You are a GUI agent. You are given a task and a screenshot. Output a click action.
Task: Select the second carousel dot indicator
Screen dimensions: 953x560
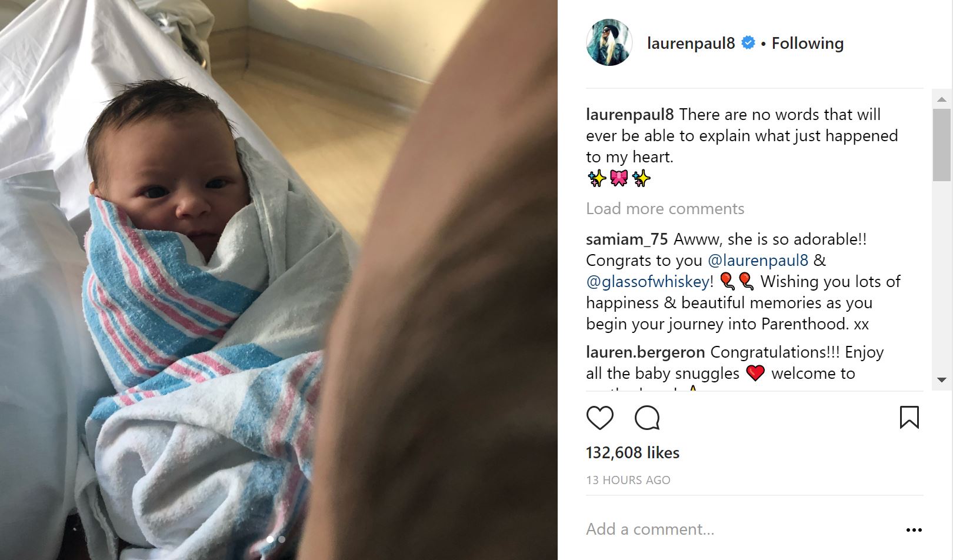pos(282,539)
